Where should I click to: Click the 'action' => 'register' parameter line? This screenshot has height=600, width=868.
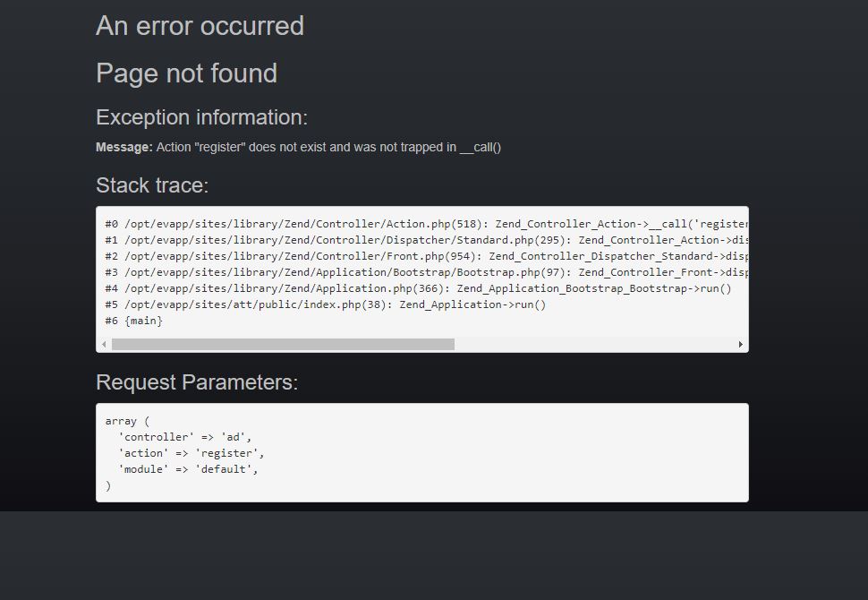click(x=191, y=453)
